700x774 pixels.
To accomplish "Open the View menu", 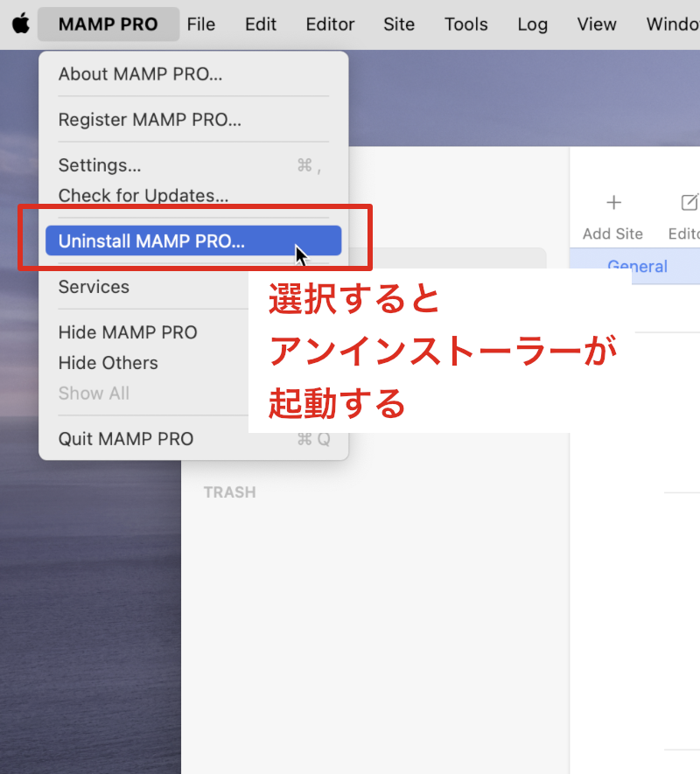I will click(597, 24).
